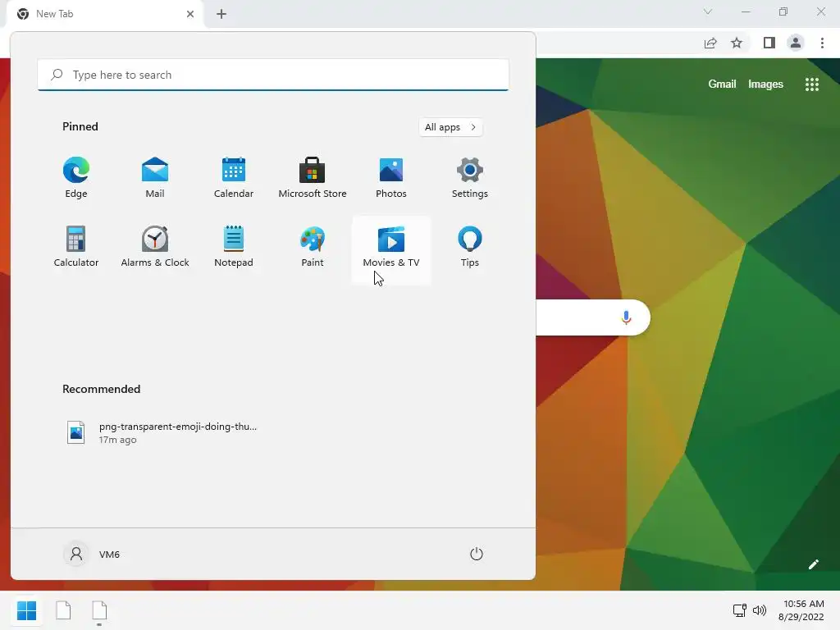840x630 pixels.
Task: Start voice search with the microphone icon
Action: pyautogui.click(x=626, y=317)
